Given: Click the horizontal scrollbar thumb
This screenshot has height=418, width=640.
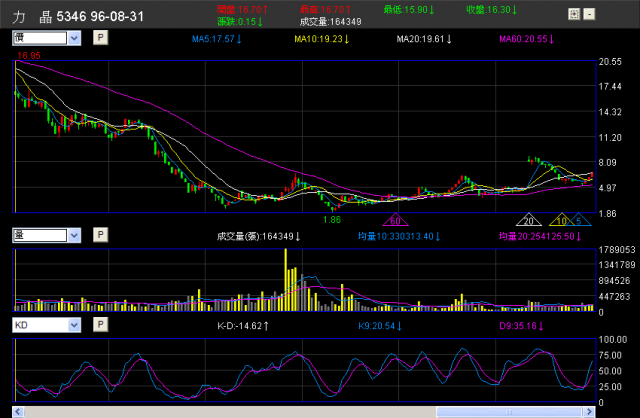Looking at the screenshot, I should click(509, 411).
